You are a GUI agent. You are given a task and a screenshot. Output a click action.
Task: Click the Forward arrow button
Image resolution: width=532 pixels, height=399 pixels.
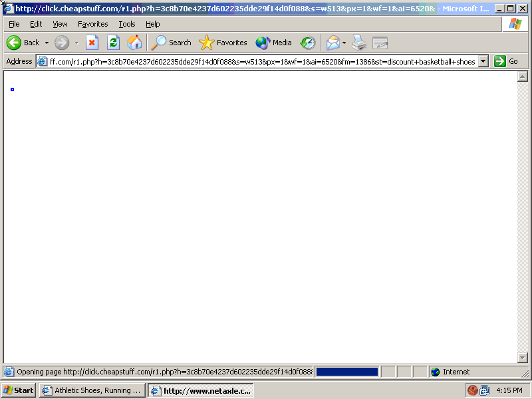62,43
